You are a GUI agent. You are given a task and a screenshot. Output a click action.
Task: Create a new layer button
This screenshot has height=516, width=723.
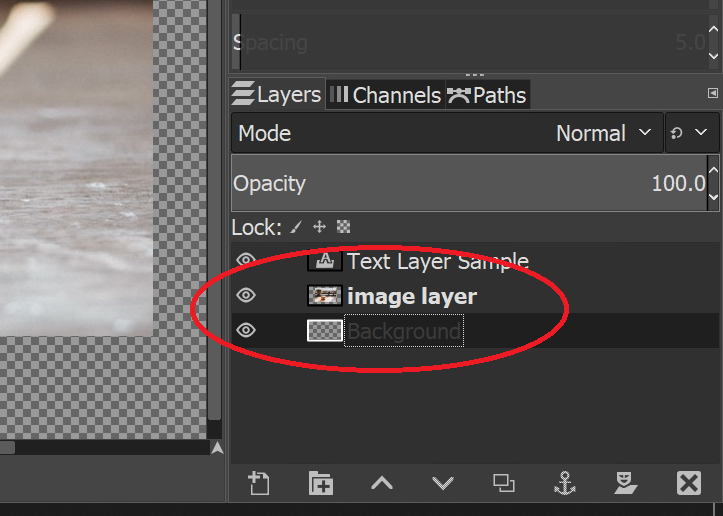259,484
